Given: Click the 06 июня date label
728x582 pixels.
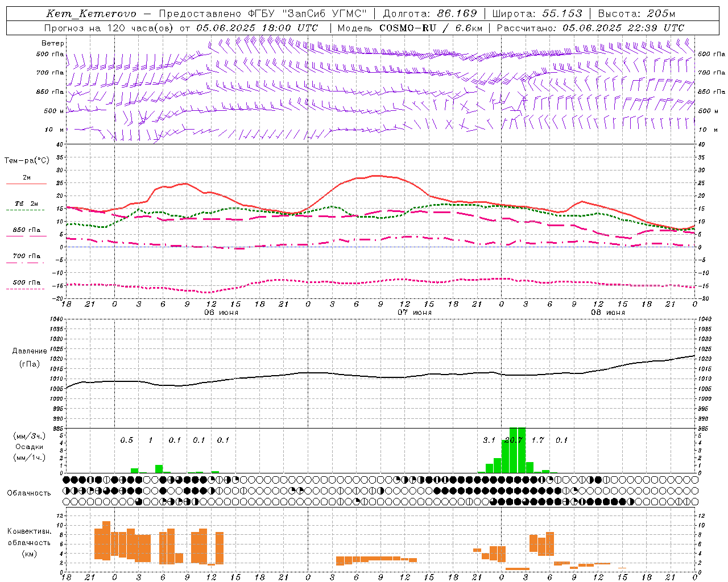Looking at the screenshot, I should [221, 313].
